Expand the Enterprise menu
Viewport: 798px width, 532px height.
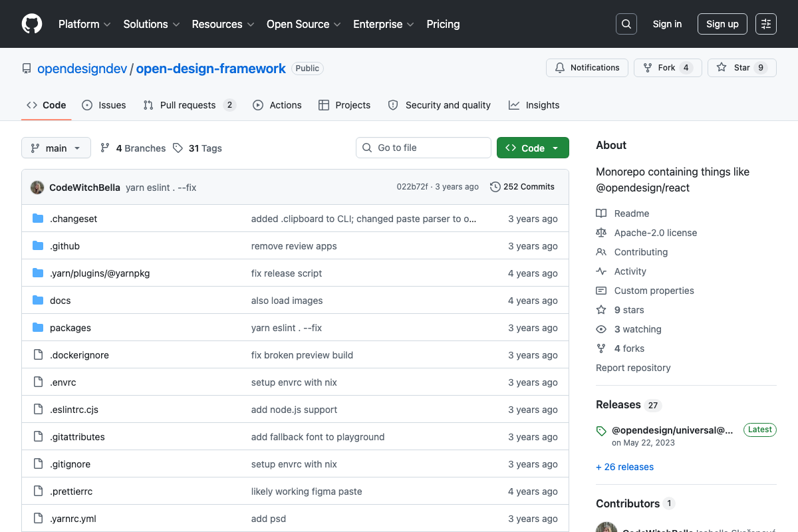[x=384, y=24]
